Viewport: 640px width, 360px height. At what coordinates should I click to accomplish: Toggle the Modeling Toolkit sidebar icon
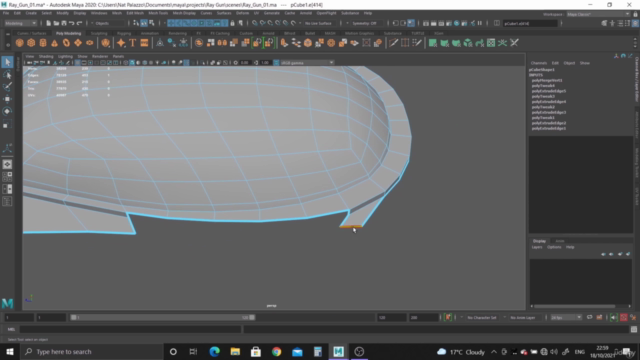604,23
